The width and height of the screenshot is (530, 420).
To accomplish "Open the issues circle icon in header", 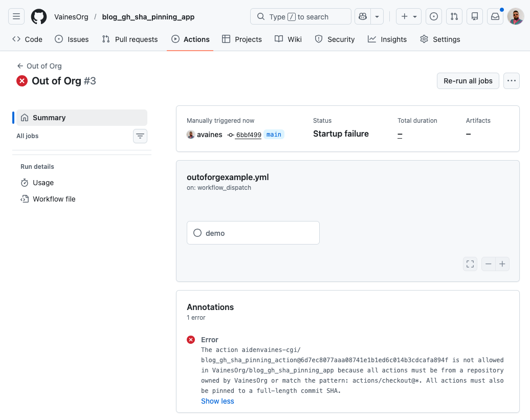I will coord(434,16).
